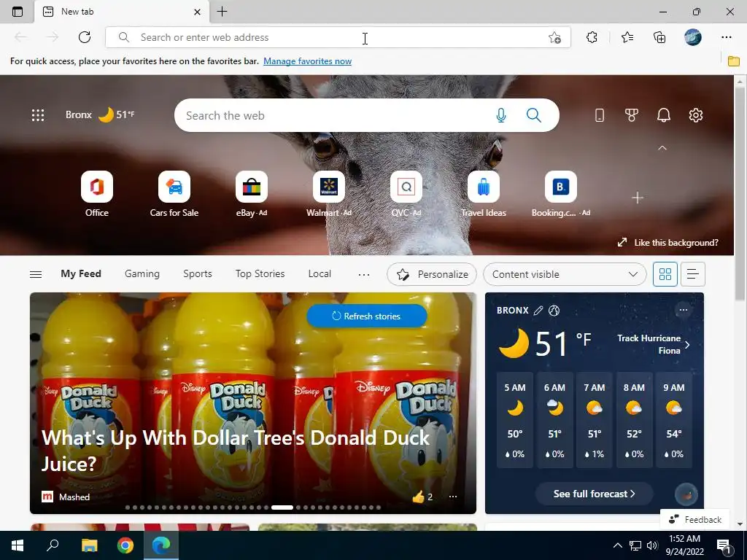Open the volume speaker tray icon

point(652,545)
